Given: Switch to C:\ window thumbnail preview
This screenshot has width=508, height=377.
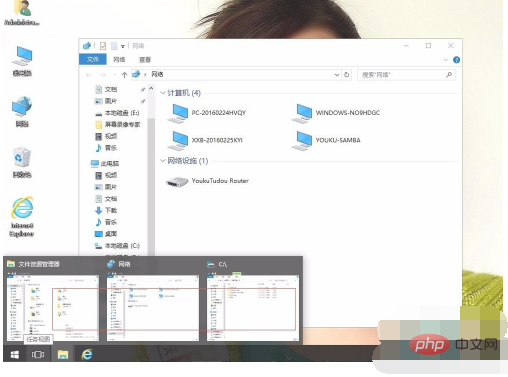Looking at the screenshot, I should (253, 308).
